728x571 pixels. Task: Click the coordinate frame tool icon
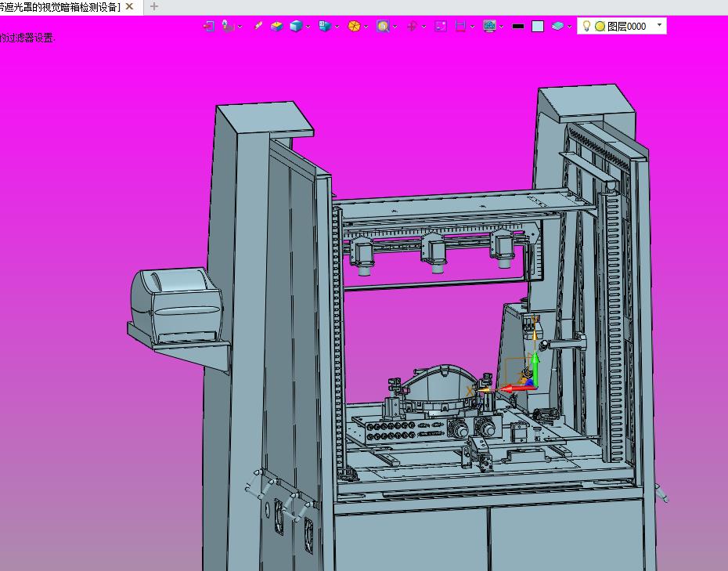pos(228,27)
